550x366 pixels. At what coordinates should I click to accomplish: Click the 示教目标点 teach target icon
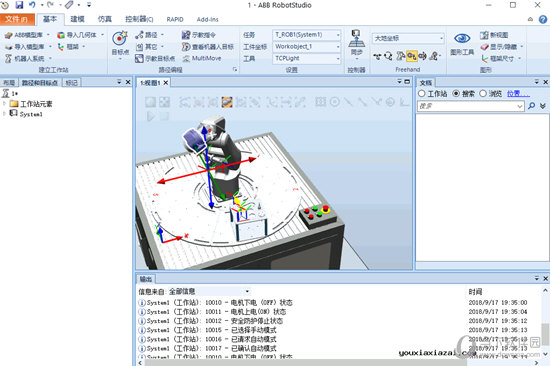pos(139,58)
